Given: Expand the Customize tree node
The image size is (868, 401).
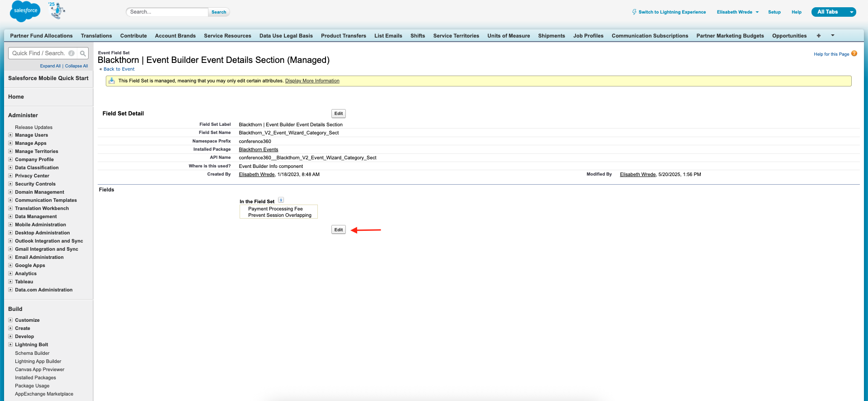Looking at the screenshot, I should click(x=10, y=320).
